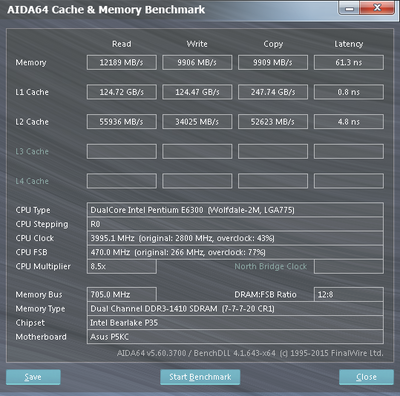Click the Latency column header
Screen dimensions: 400x396
pos(349,44)
